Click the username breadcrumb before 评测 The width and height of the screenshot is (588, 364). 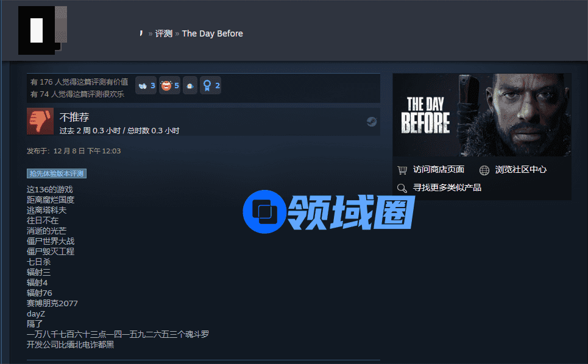[141, 33]
